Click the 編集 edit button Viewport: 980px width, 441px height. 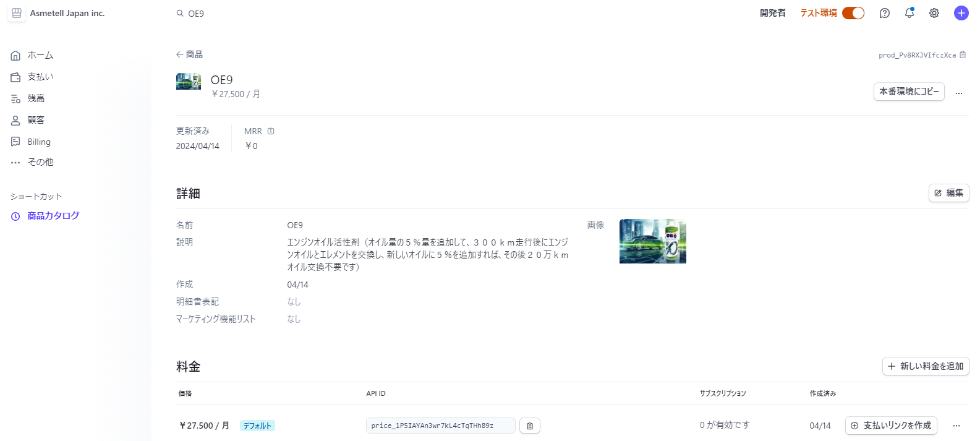click(948, 193)
